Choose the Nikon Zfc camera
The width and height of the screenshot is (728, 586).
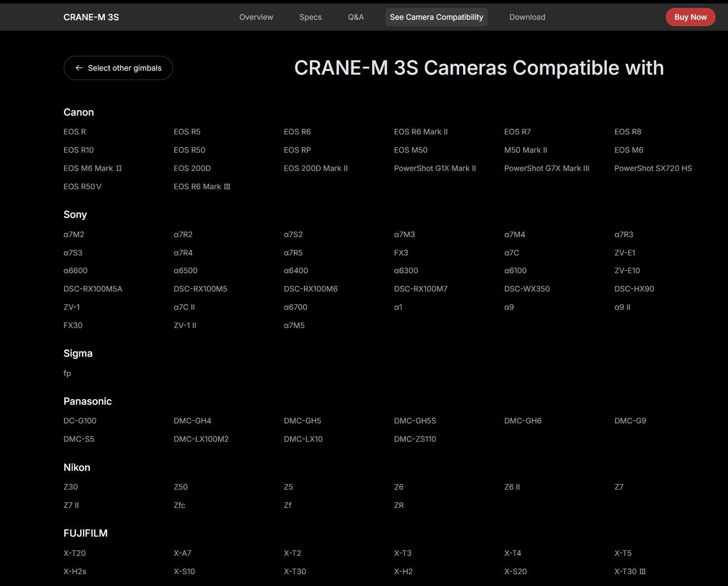179,505
